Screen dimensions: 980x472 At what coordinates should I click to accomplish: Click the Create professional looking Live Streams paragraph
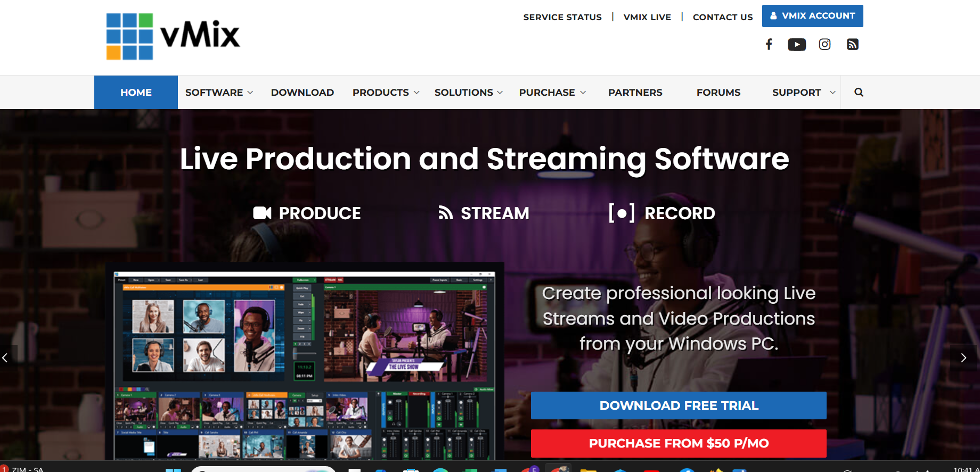point(679,318)
